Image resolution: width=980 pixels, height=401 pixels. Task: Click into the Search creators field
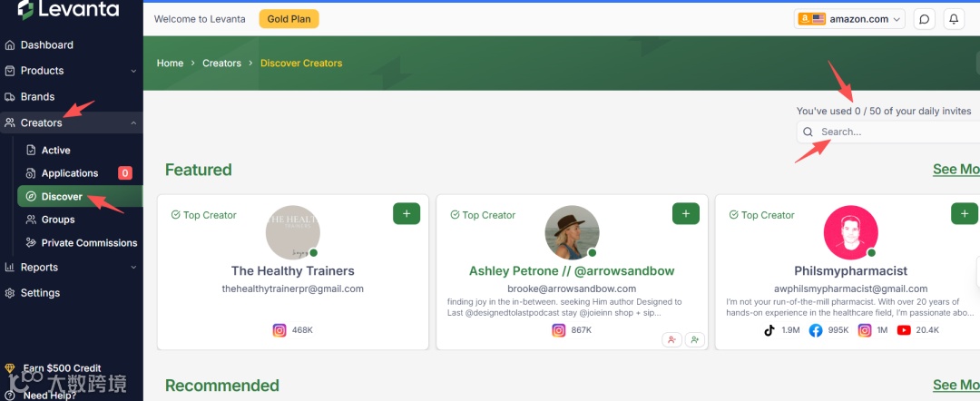888,132
